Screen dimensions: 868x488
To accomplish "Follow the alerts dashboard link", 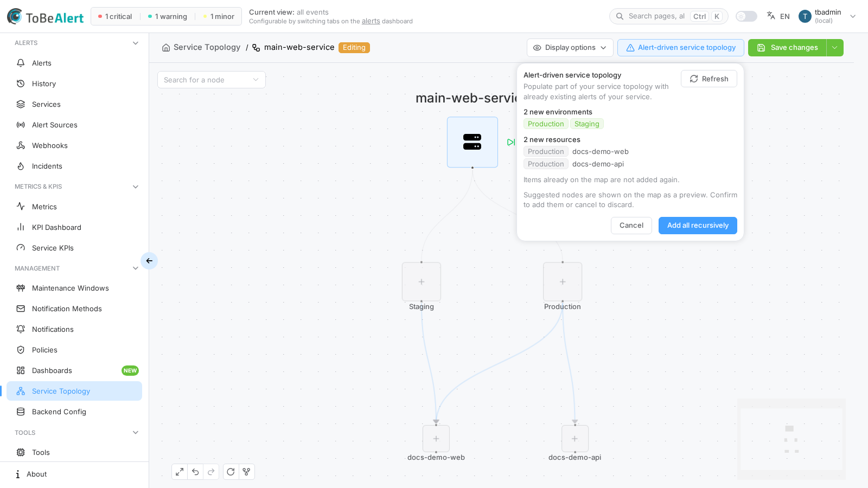I will 371,21.
